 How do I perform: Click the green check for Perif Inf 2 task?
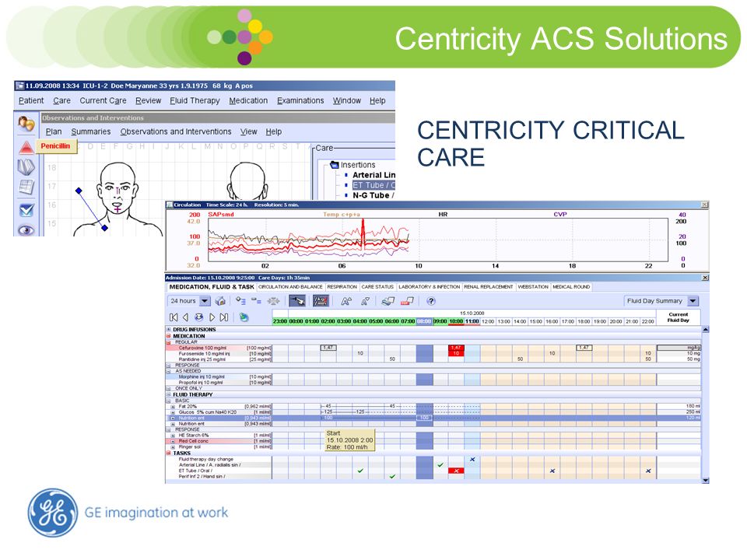(392, 477)
